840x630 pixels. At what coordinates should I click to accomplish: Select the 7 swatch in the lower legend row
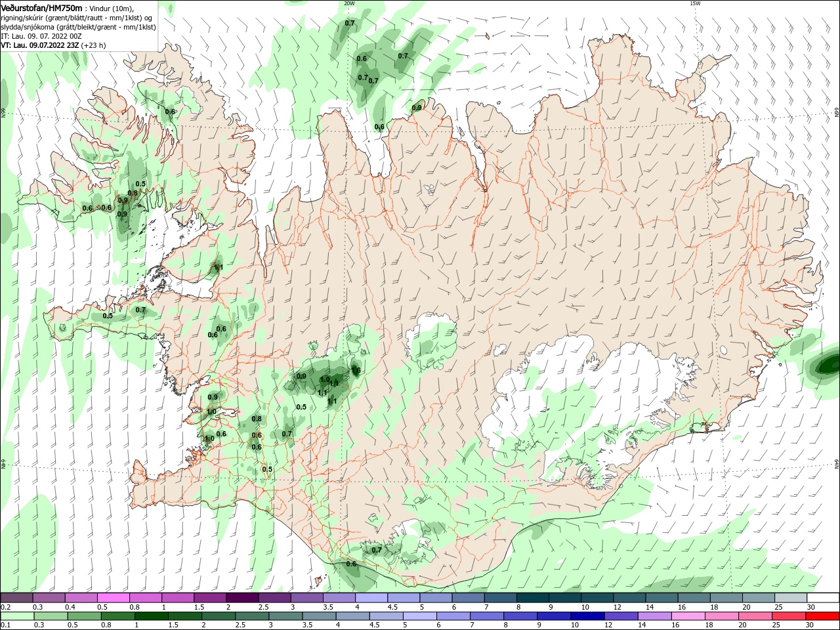[486, 616]
